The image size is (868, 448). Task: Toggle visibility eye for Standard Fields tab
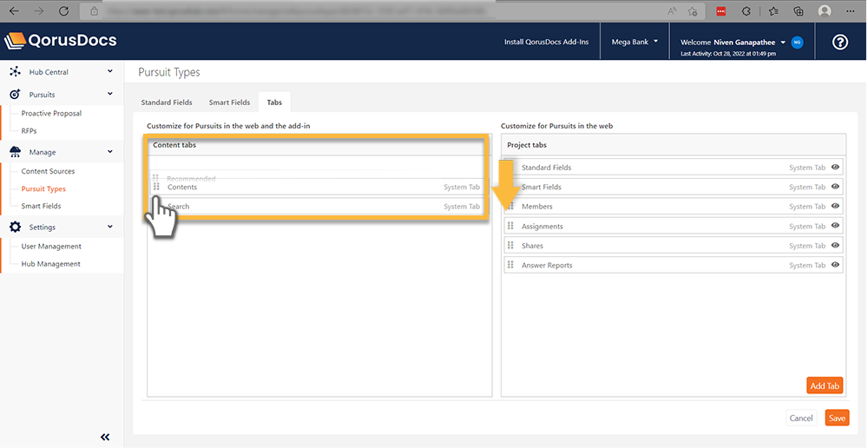(x=835, y=168)
